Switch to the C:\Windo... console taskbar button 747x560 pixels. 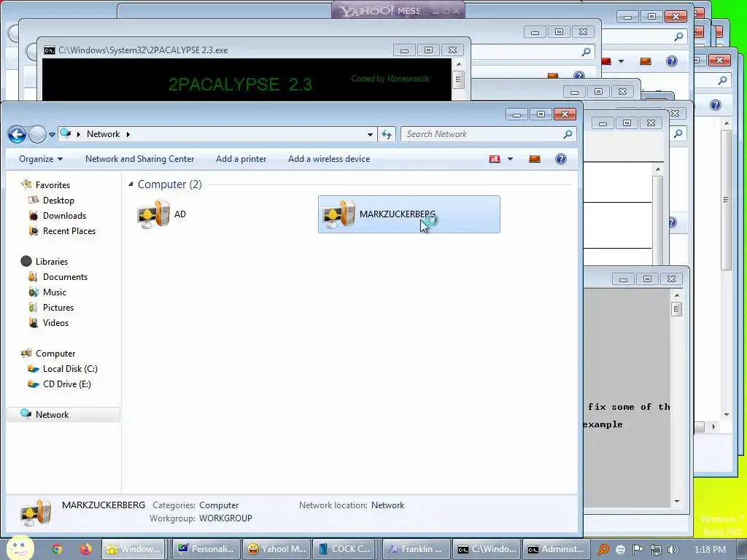tap(487, 549)
